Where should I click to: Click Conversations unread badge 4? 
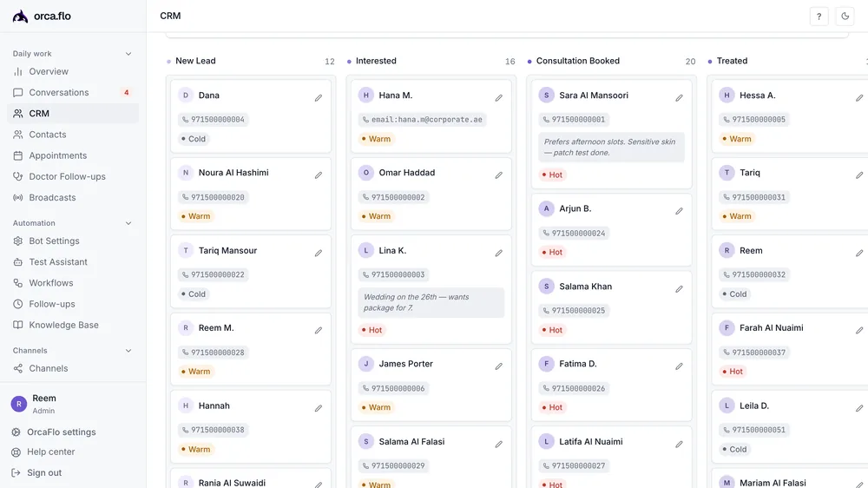[x=126, y=93]
